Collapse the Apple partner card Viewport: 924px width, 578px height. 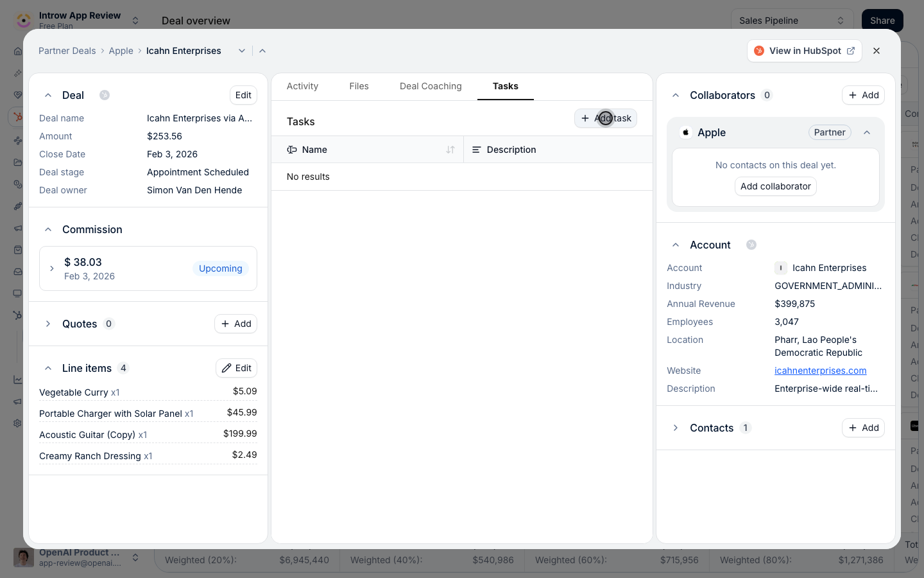867,132
